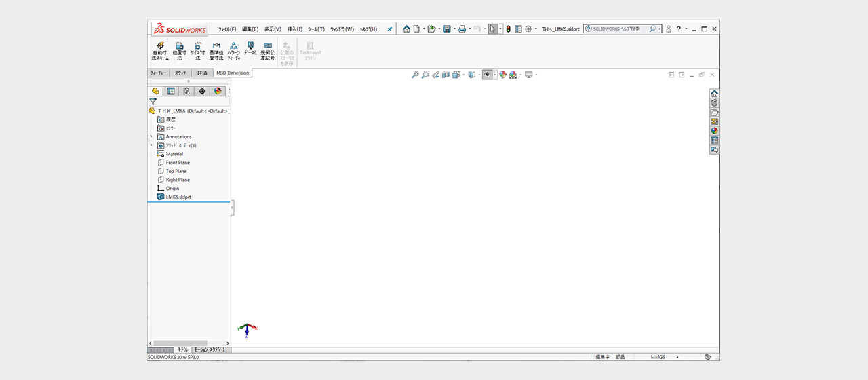The image size is (868, 380).
Task: Open the ファイル(F) menu
Action: (227, 29)
